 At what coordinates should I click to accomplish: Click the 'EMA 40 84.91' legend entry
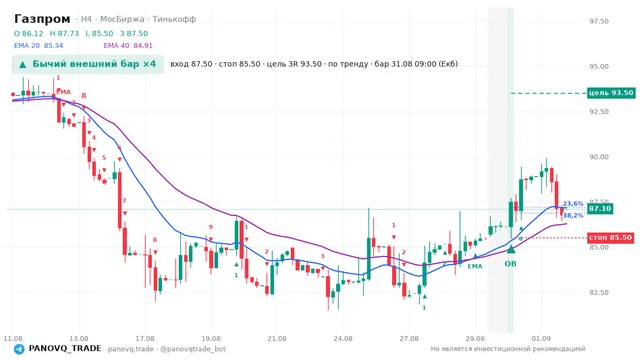coord(128,46)
